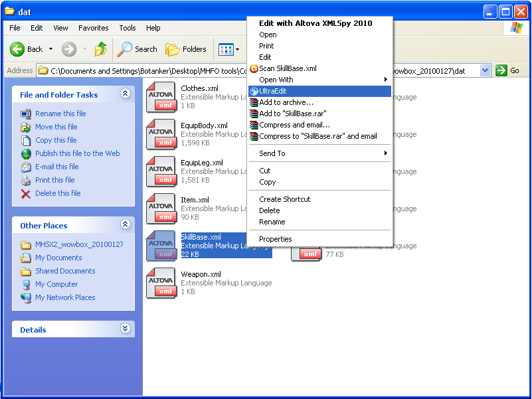Open the Favorites menu
Viewport: 532px width, 399px height.
(93, 28)
